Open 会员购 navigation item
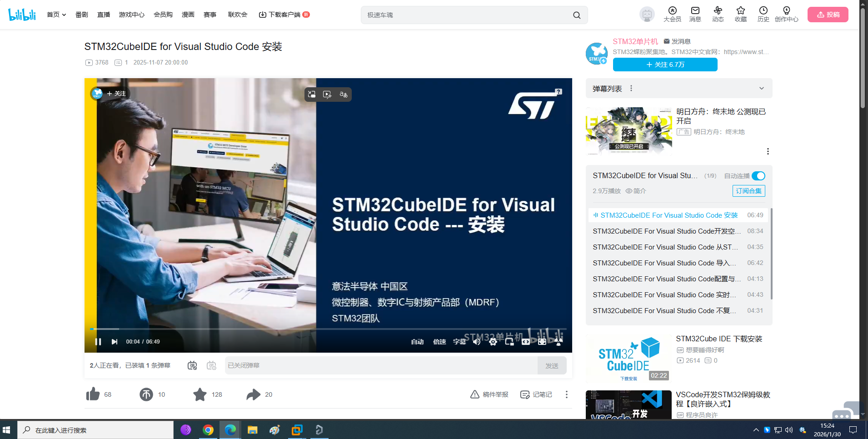The width and height of the screenshot is (868, 439). [163, 15]
